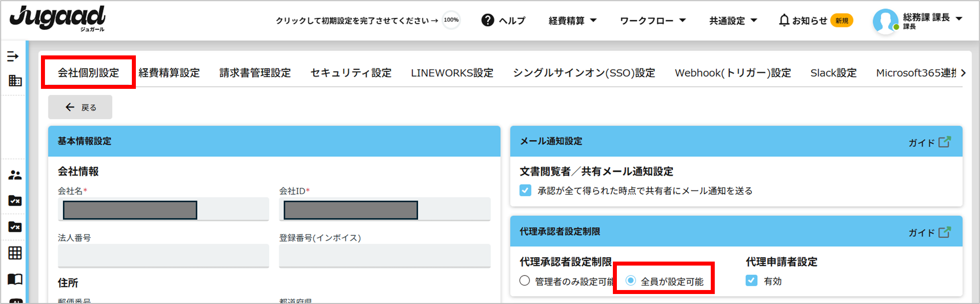980x304 pixels.
Task: Open the お知らせ notification bell
Action: [784, 20]
